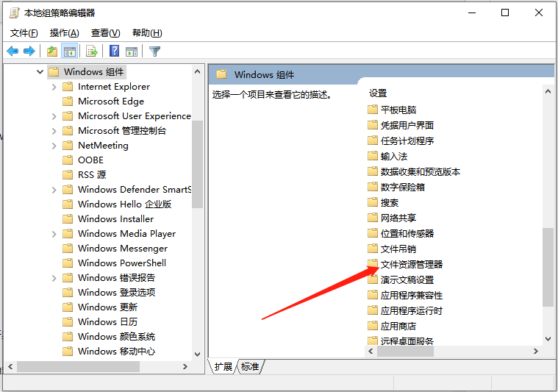The height and width of the screenshot is (392, 558).
Task: Click tree pane vertical scrollbar down arrow
Action: click(x=198, y=354)
